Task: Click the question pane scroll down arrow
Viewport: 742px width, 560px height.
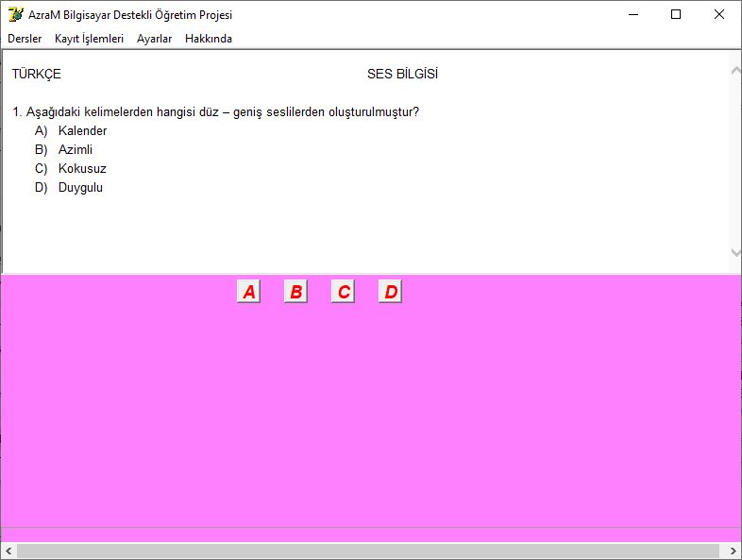Action: pos(735,252)
